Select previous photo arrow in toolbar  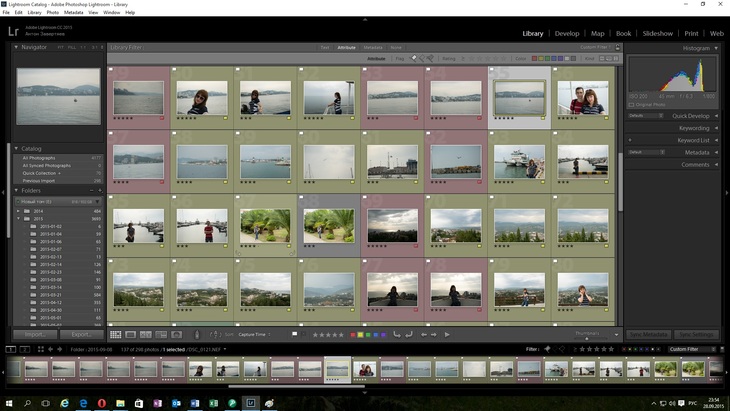pyautogui.click(x=424, y=335)
